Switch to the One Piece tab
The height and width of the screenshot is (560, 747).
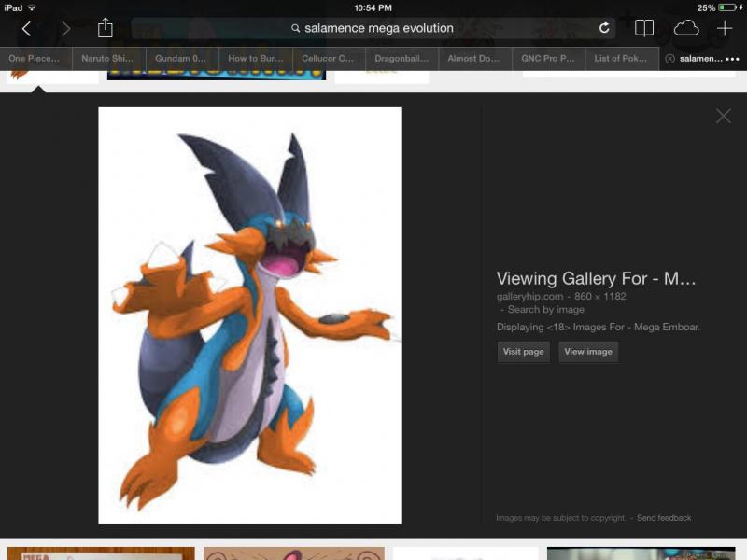click(x=36, y=59)
